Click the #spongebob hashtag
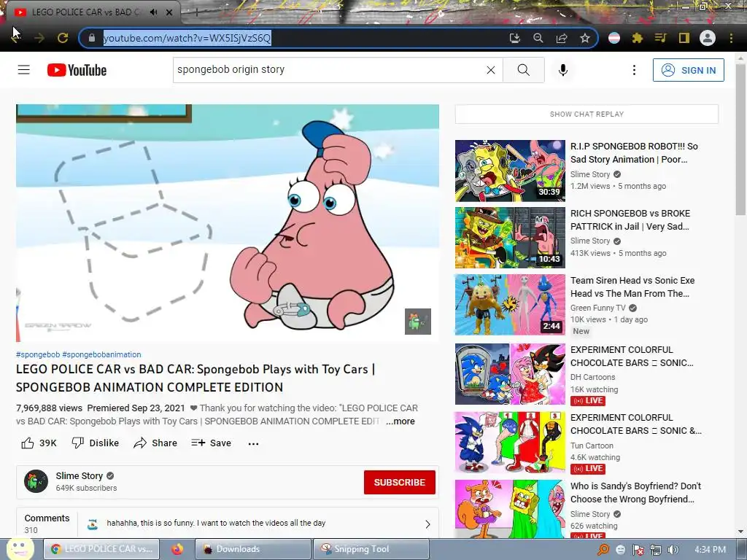Image resolution: width=747 pixels, height=560 pixels. point(38,355)
